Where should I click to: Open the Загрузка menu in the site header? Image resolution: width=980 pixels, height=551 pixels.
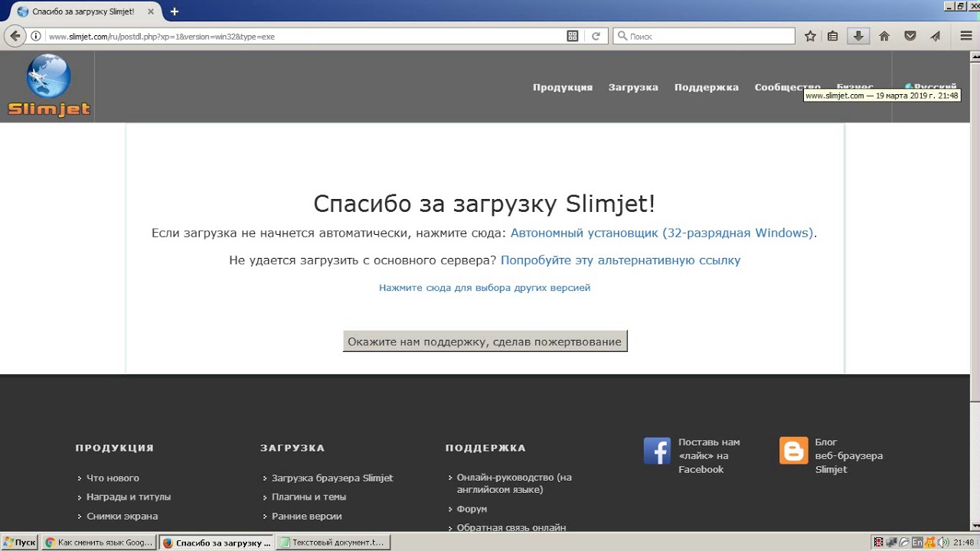(633, 87)
